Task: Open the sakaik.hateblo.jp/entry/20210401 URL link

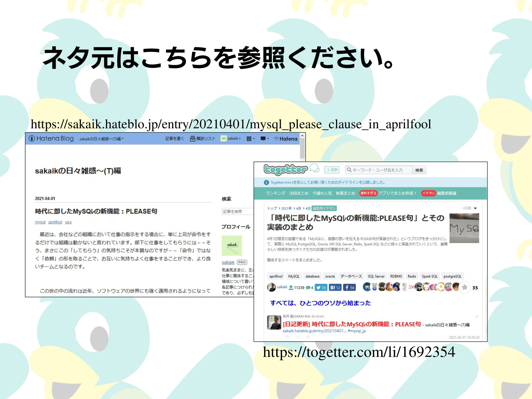Action: click(x=314, y=331)
